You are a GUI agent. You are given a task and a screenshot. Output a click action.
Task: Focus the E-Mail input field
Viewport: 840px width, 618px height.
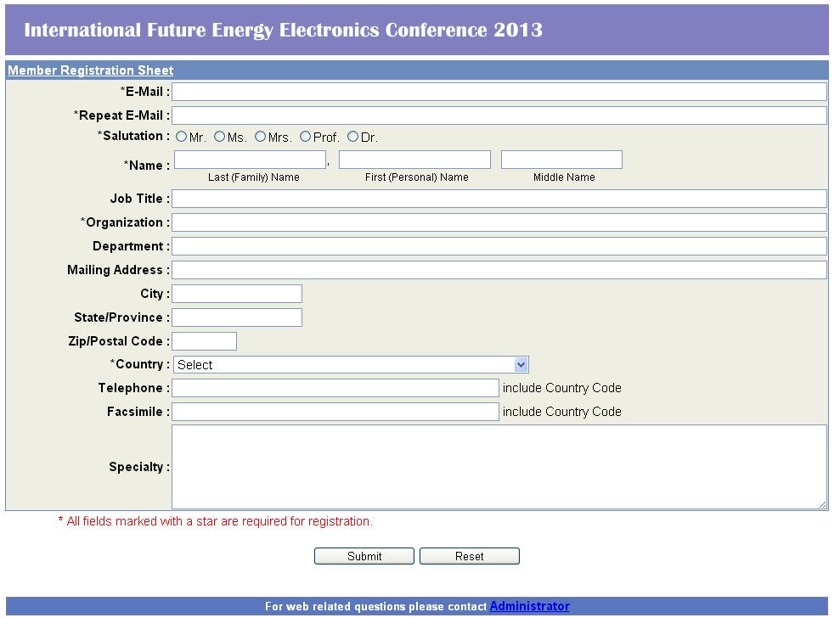pyautogui.click(x=499, y=92)
